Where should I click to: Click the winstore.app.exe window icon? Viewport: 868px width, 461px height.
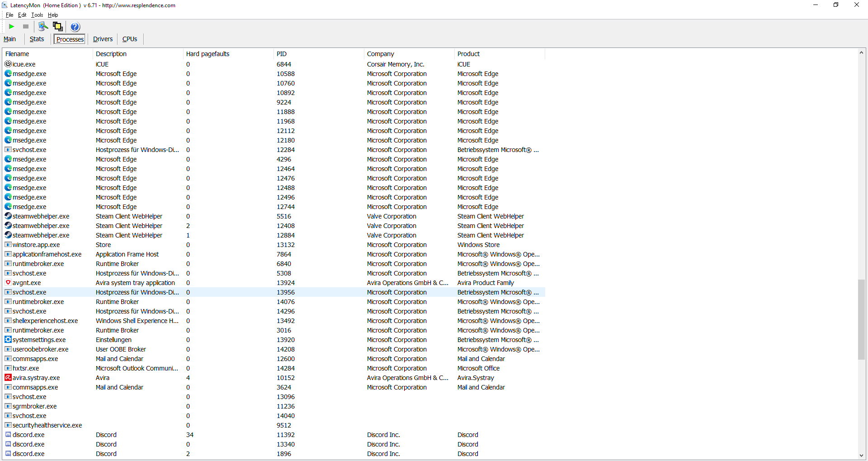(x=8, y=244)
